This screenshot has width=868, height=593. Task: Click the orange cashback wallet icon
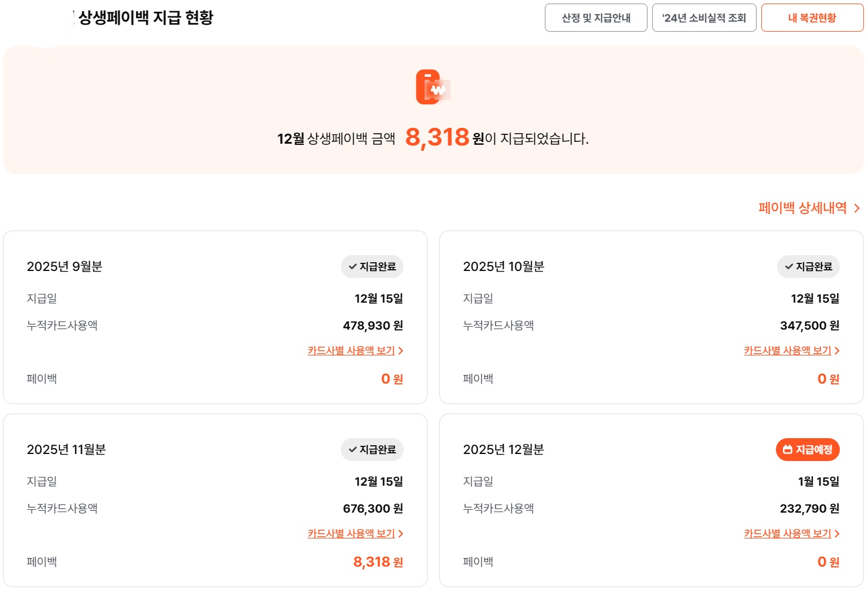coord(432,87)
